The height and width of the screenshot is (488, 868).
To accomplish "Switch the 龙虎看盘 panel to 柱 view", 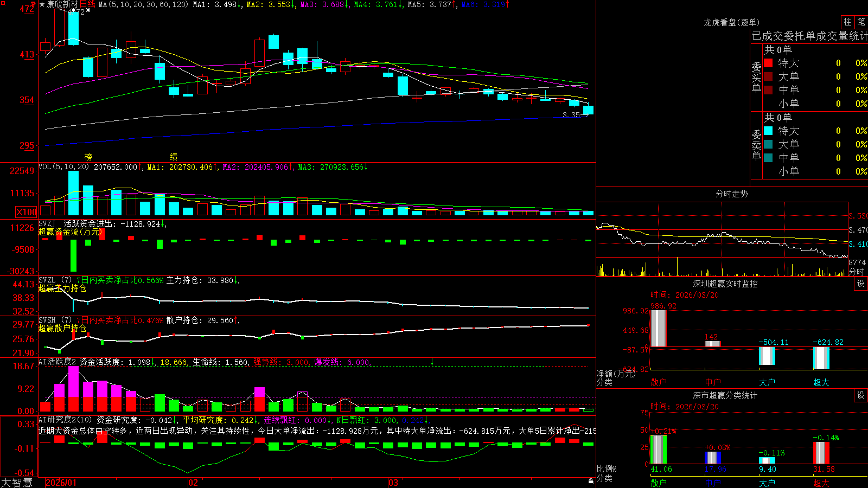I will tap(847, 22).
